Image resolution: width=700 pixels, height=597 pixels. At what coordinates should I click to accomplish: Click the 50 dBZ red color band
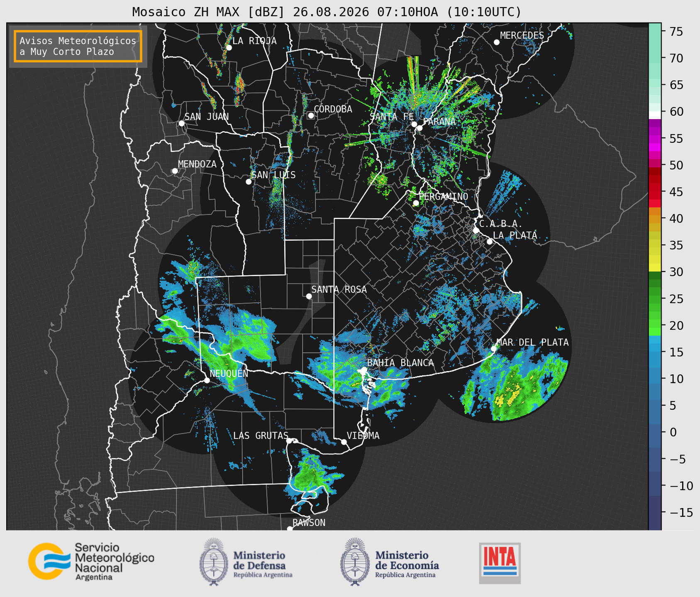655,164
